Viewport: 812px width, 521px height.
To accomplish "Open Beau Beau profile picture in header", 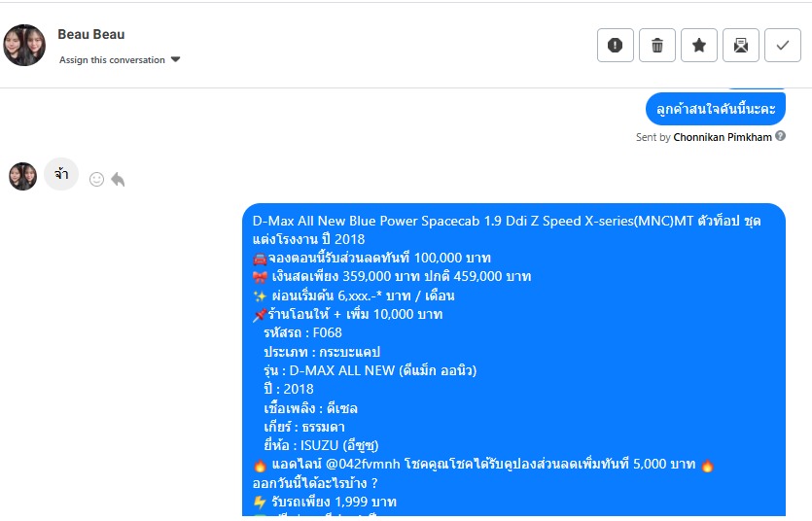I will [24, 45].
